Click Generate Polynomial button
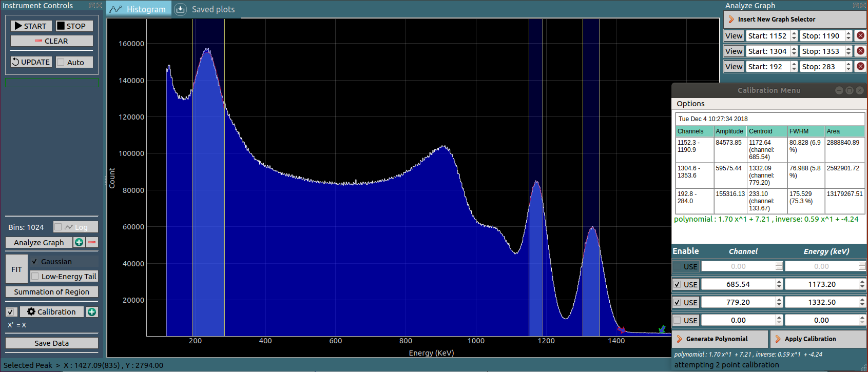 [x=720, y=339]
